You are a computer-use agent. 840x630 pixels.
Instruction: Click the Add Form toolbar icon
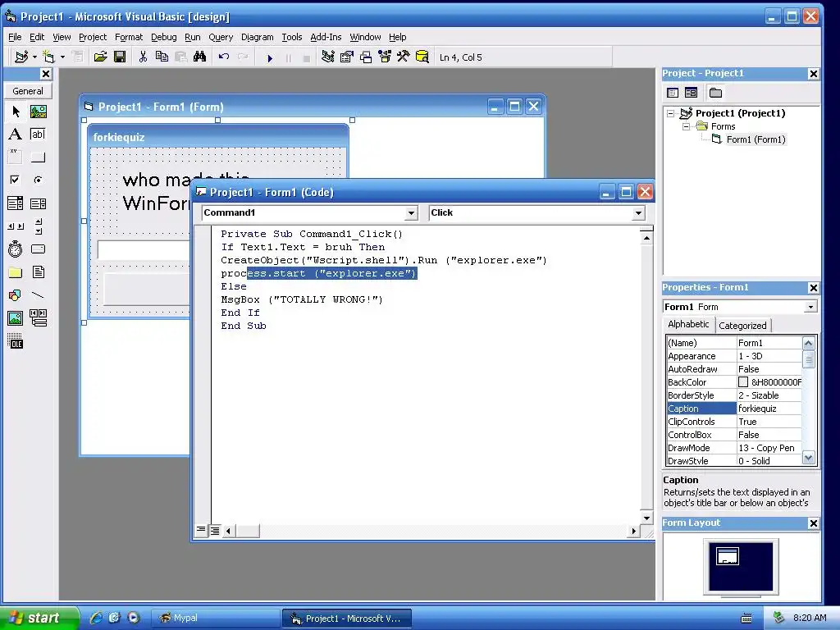pyautogui.click(x=48, y=57)
